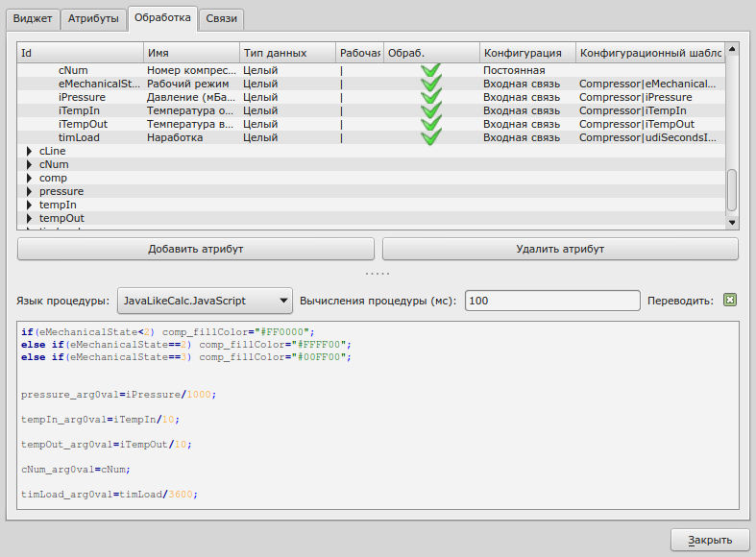This screenshot has width=756, height=557.
Task: Switch to the Виджет tab
Action: point(33,18)
